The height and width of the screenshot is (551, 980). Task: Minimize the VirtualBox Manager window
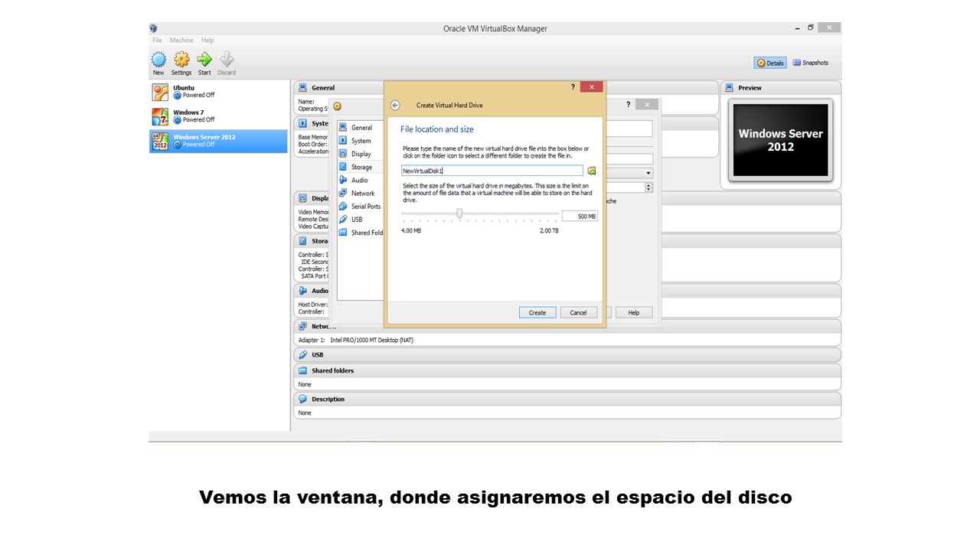coord(796,28)
